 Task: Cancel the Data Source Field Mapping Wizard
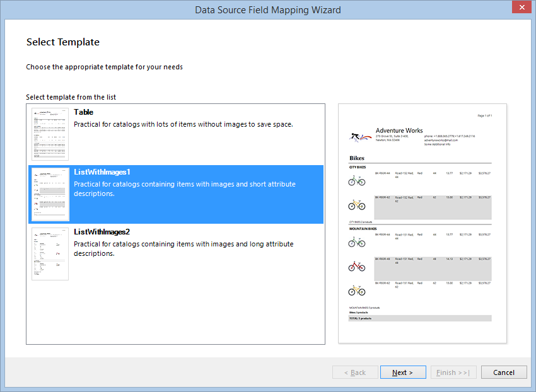504,372
